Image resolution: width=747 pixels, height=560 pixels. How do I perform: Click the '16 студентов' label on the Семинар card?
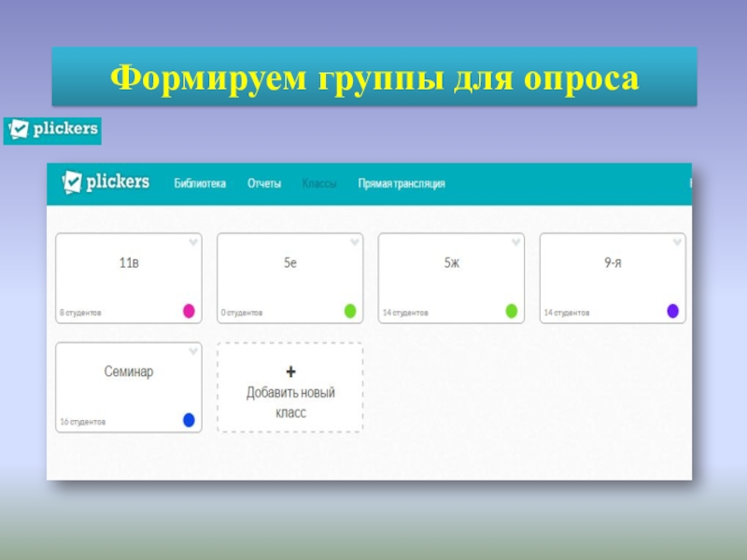pyautogui.click(x=83, y=422)
